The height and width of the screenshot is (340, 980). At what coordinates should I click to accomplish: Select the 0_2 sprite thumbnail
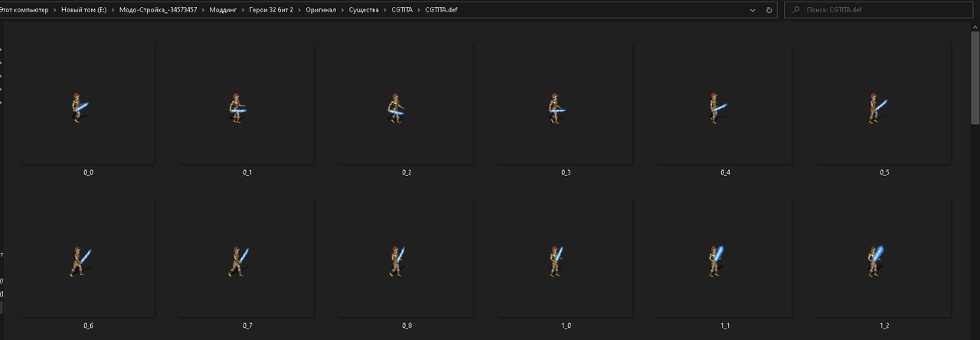click(x=406, y=103)
